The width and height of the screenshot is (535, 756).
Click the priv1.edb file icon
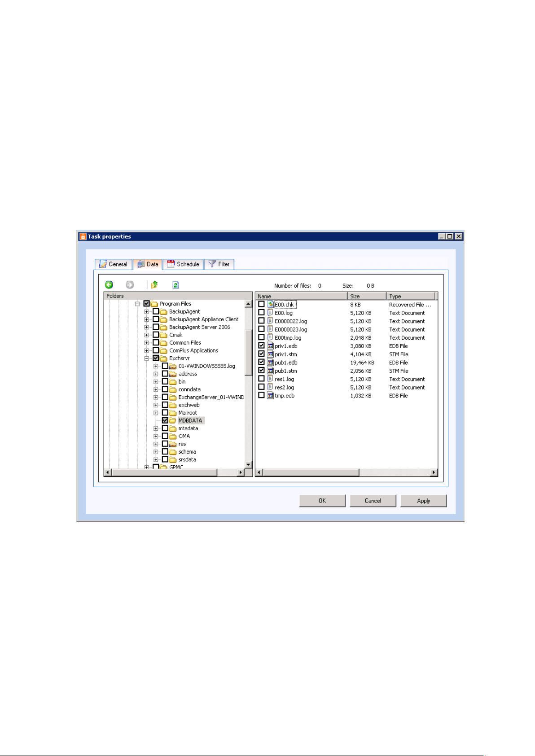point(271,346)
